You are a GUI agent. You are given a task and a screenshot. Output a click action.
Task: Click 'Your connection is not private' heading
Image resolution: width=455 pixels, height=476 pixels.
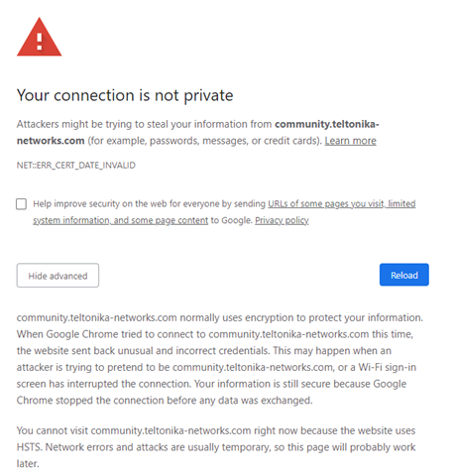pyautogui.click(x=125, y=95)
